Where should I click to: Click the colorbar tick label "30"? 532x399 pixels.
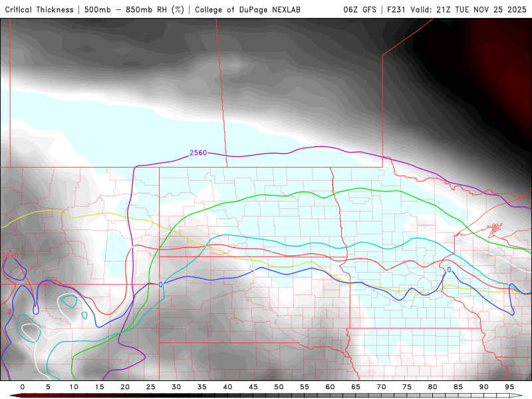(x=176, y=387)
